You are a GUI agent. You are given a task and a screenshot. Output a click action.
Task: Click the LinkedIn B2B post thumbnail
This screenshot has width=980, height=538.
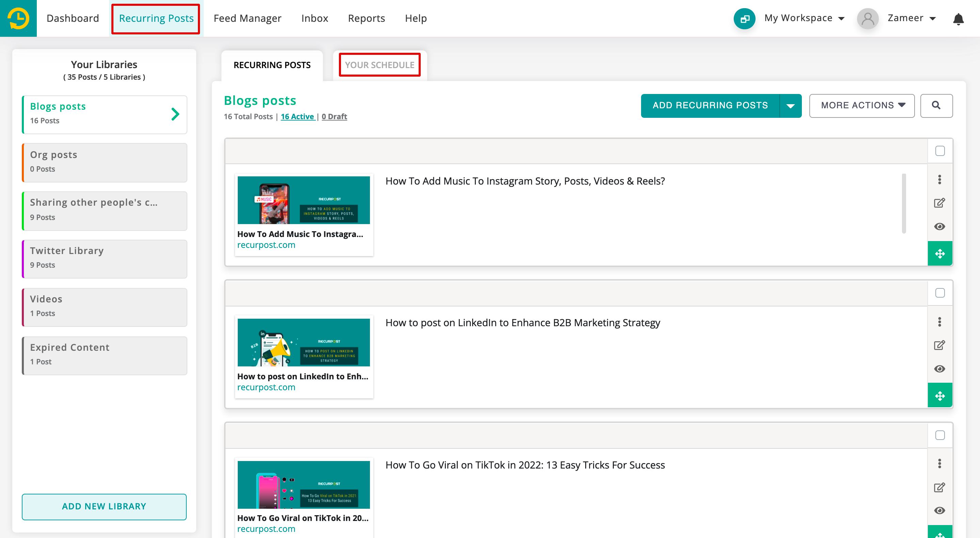tap(304, 342)
